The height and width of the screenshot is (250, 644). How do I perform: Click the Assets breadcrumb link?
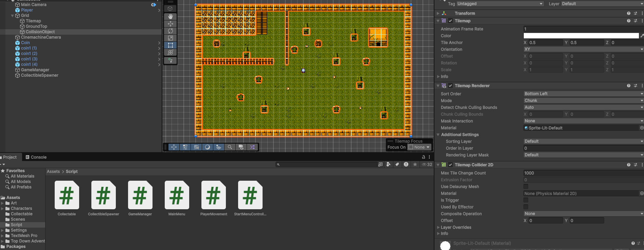pyautogui.click(x=53, y=172)
